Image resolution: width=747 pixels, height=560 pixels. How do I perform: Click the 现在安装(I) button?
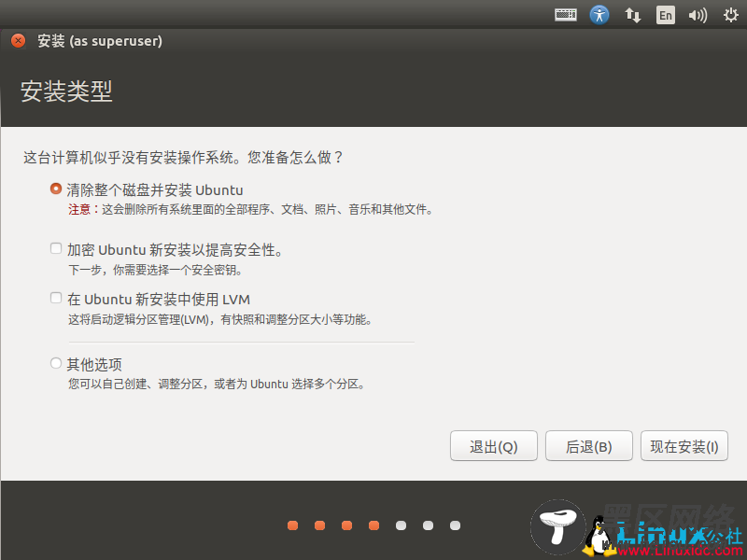pyautogui.click(x=684, y=446)
